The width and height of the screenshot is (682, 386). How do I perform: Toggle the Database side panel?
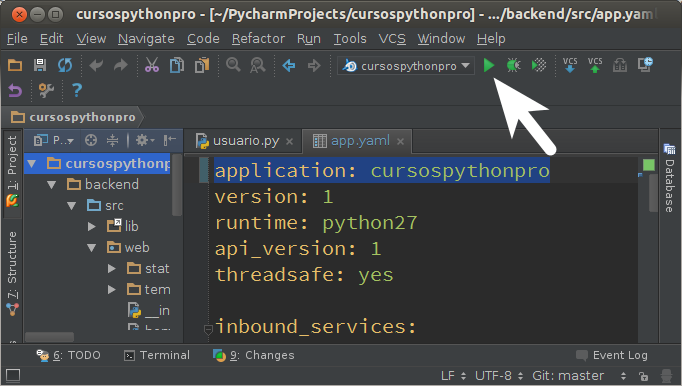(669, 178)
